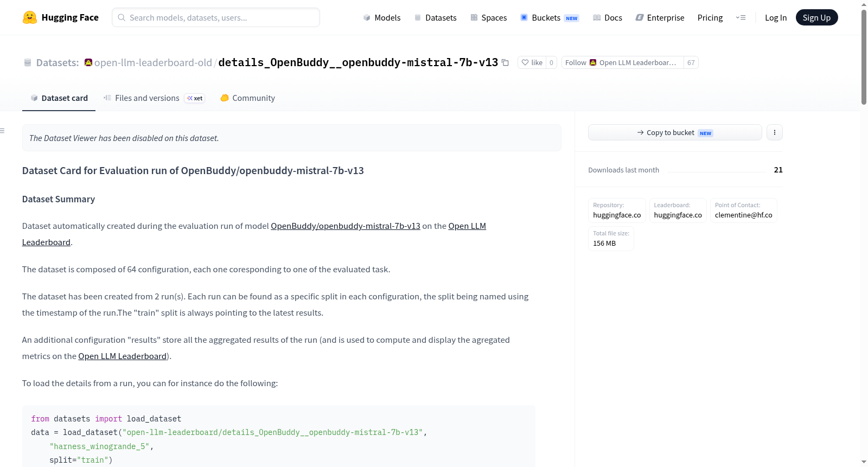Click the Dataset Summary heading

(x=59, y=199)
